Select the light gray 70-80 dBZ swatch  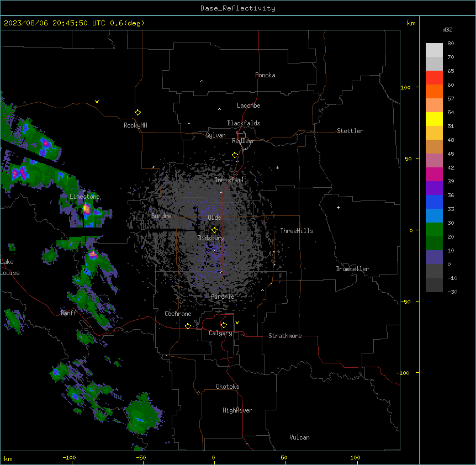tap(434, 50)
